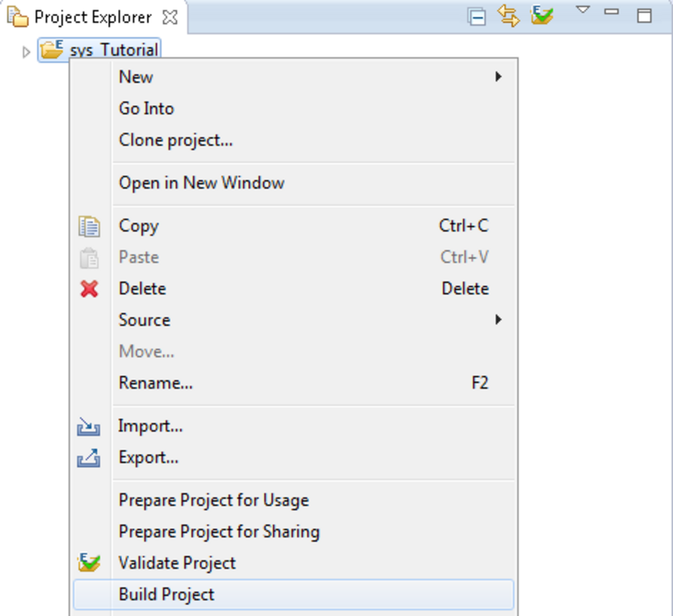This screenshot has width=673, height=616.
Task: Select the Project Explorer tab label
Action: [93, 18]
